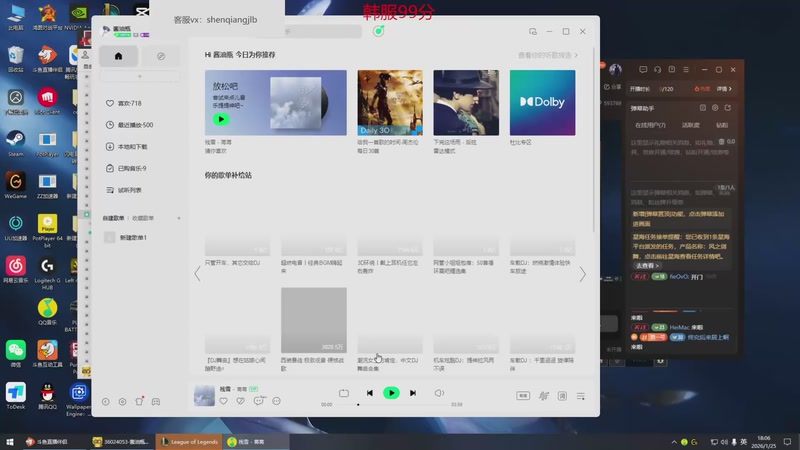The width and height of the screenshot is (800, 450).
Task: Switch to 在线用户 tab in danmaku assistant
Action: coord(650,125)
